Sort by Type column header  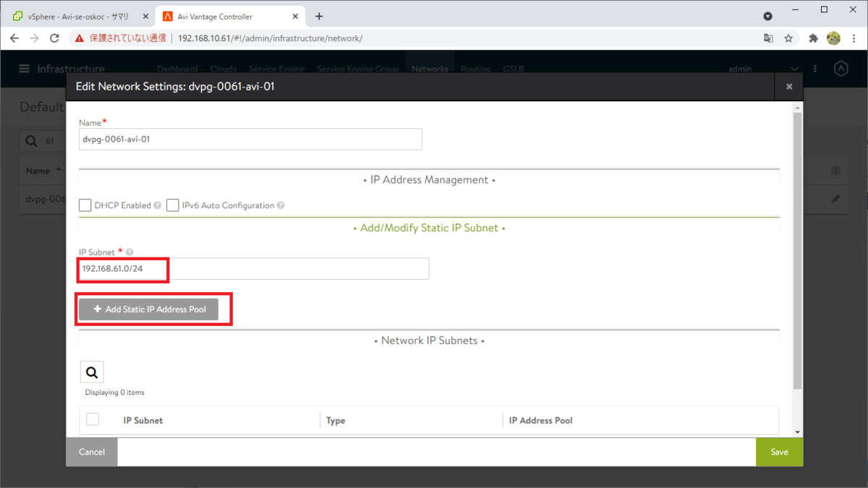(x=336, y=420)
